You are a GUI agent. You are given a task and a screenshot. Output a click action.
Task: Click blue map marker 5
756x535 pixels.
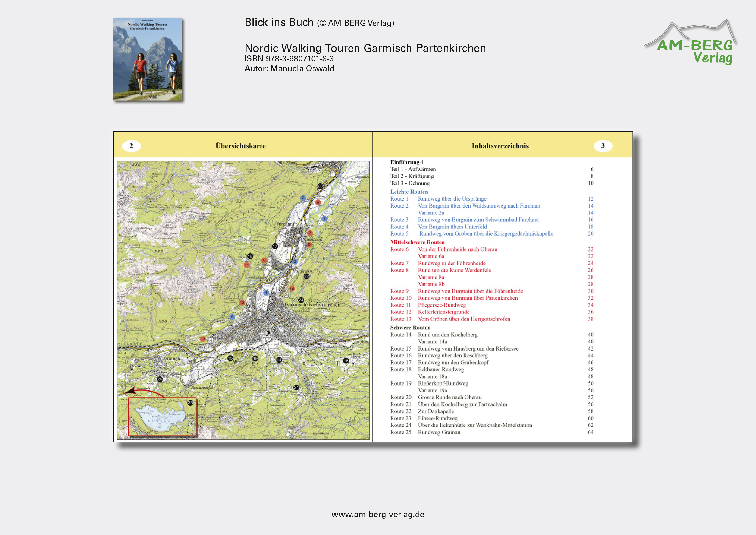tap(232, 317)
